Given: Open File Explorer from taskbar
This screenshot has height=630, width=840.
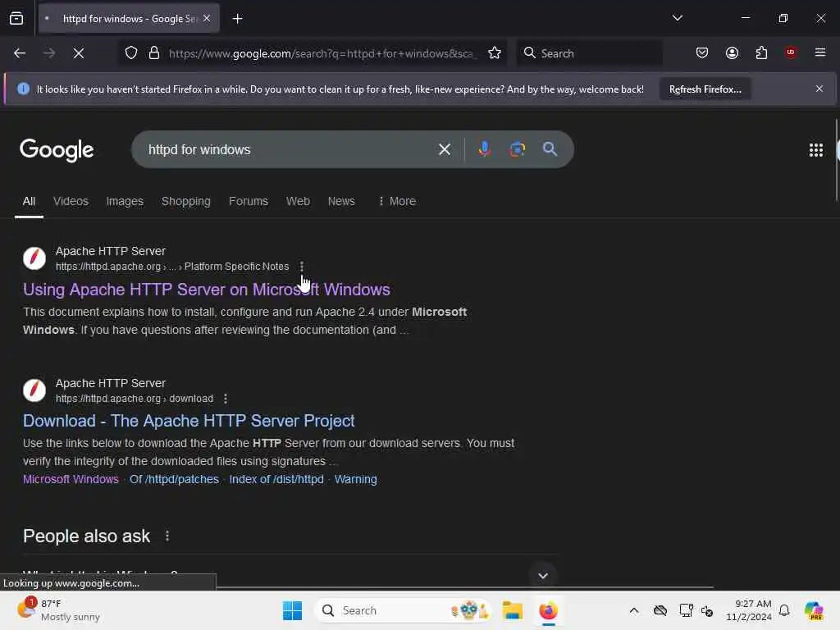Looking at the screenshot, I should point(512,610).
